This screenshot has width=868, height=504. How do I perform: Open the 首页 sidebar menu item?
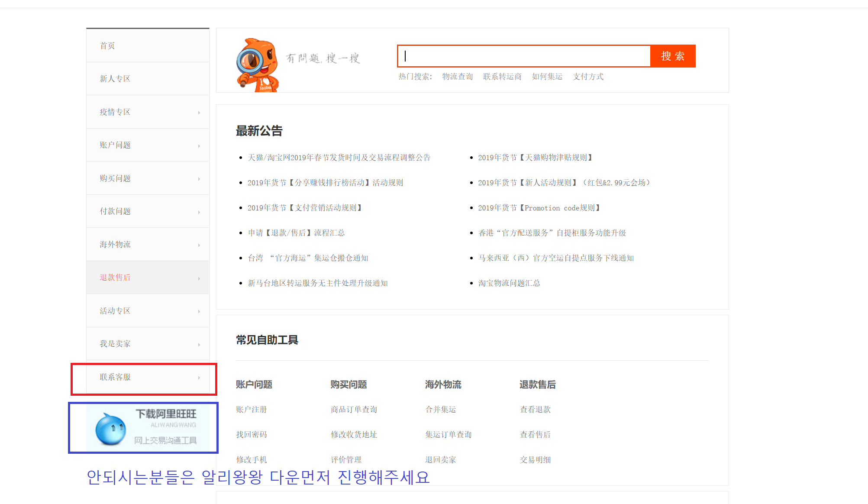(107, 46)
